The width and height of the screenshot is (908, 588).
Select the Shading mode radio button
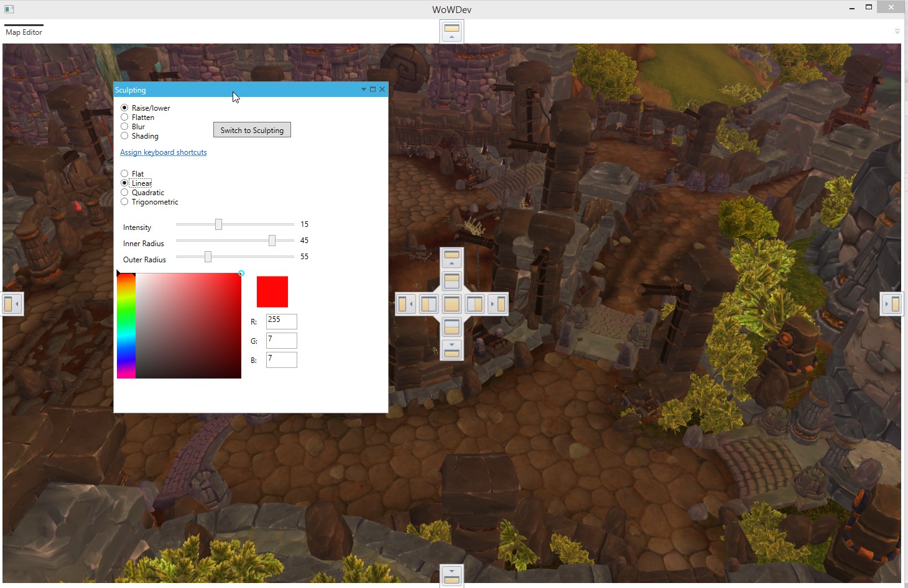tap(124, 136)
